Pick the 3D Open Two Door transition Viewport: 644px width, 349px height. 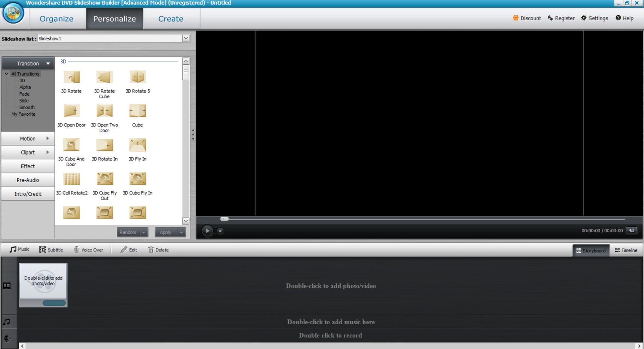[x=104, y=111]
